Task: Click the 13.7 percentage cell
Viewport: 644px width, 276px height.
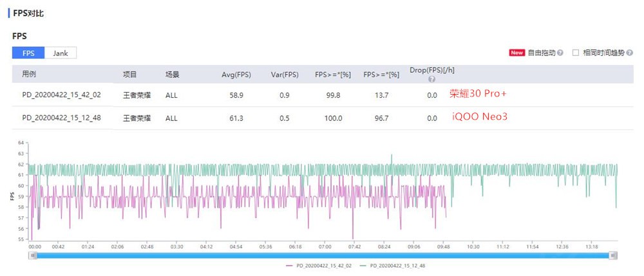Action: coord(381,95)
